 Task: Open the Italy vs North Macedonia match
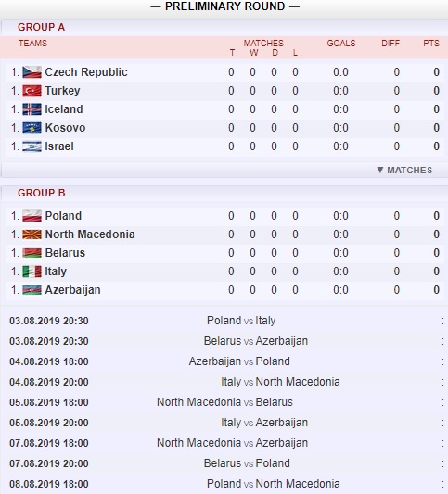pyautogui.click(x=280, y=382)
